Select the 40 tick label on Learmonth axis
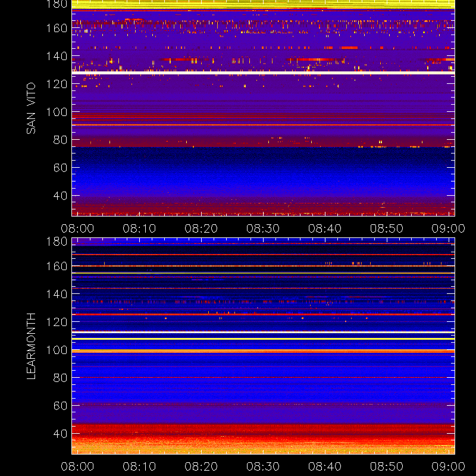This screenshot has width=476, height=476. point(60,434)
